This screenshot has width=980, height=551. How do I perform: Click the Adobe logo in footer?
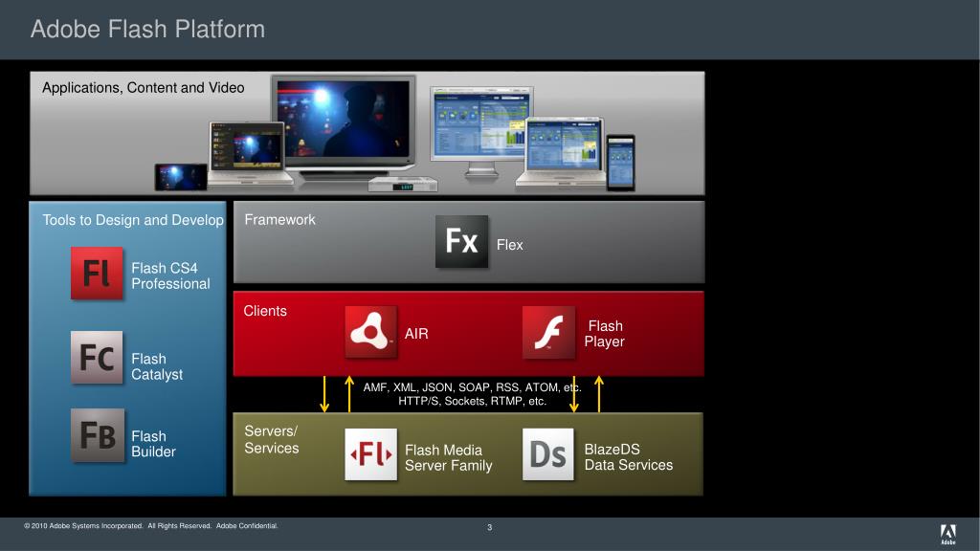coord(948,534)
